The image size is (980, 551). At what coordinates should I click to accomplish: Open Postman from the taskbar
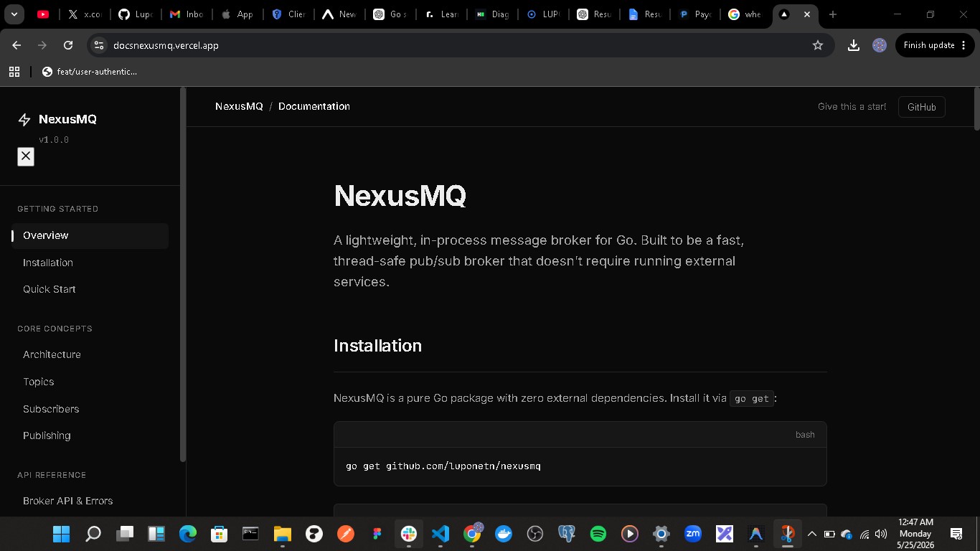click(345, 534)
